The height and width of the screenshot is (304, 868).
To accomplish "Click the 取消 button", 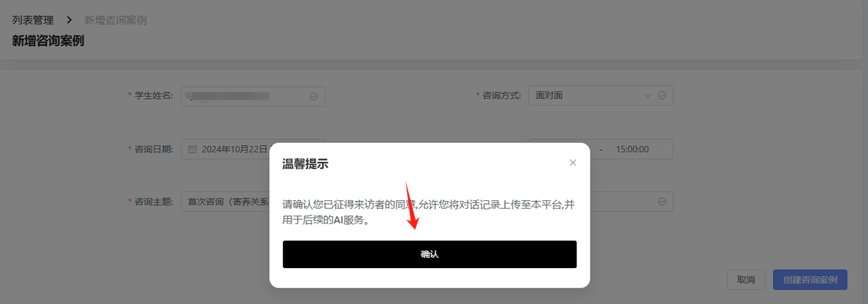I will pyautogui.click(x=746, y=280).
